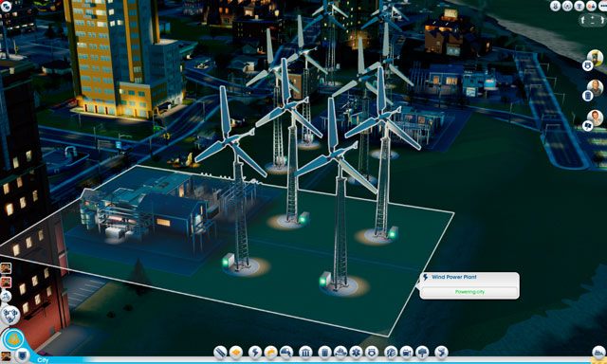Open the Waste Disposal trash can icon
The width and height of the screenshot is (607, 364).
point(324,352)
